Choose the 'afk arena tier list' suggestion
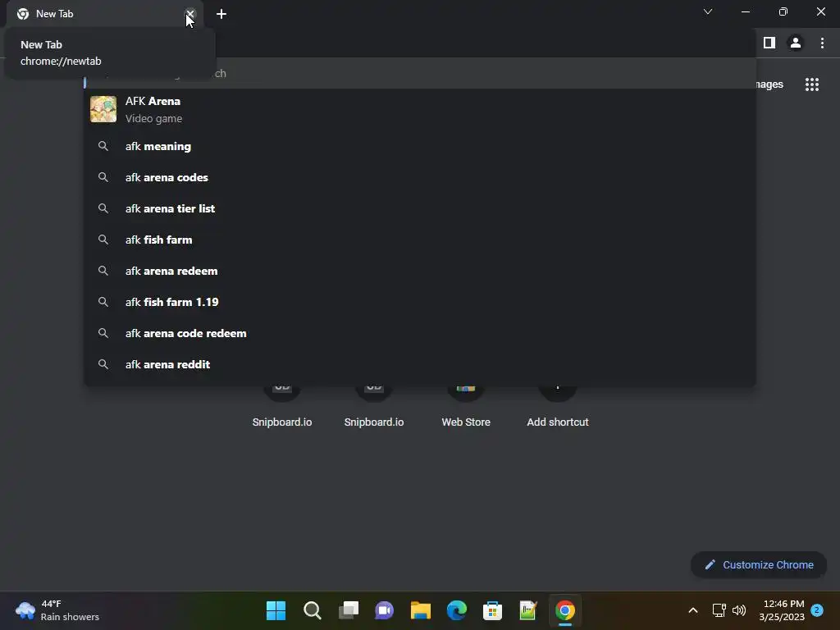Screen dimensions: 840x630 coord(420,208)
